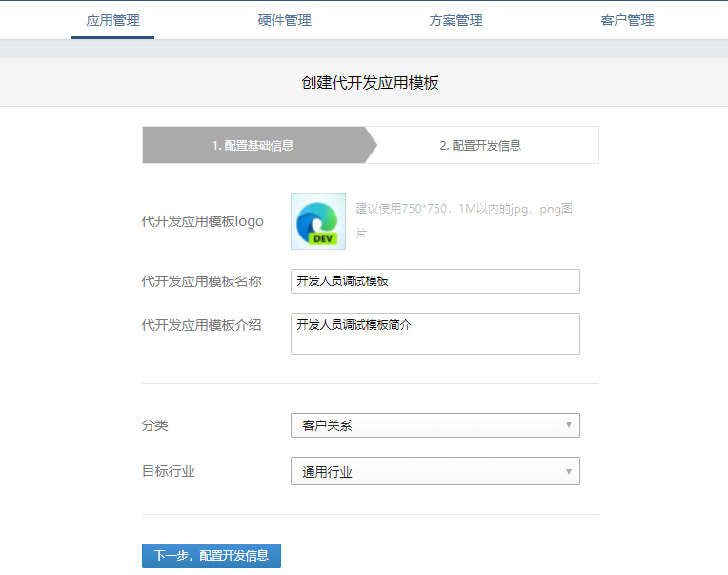Select the 客户管理 tab
The image size is (728, 575).
tap(627, 20)
